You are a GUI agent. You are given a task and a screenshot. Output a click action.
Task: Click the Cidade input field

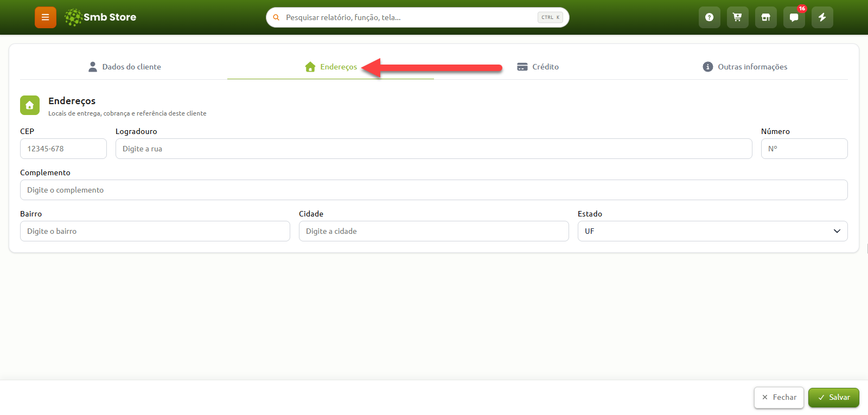(434, 231)
